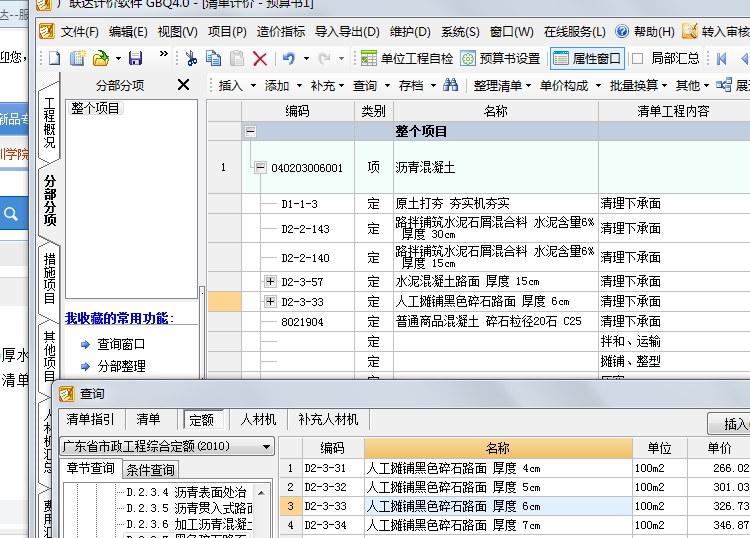Screen dimensions: 750x538
Task: Switch to 清单 tab in query dialog
Action: [x=148, y=419]
